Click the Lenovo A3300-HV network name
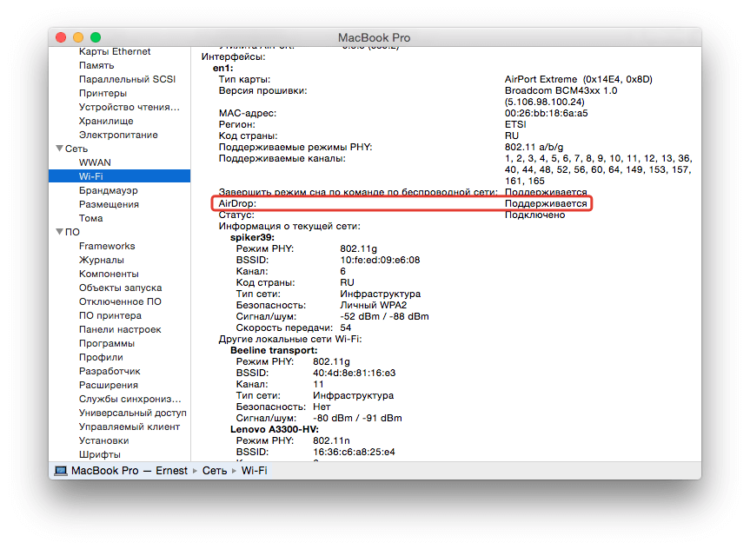 pyautogui.click(x=274, y=429)
